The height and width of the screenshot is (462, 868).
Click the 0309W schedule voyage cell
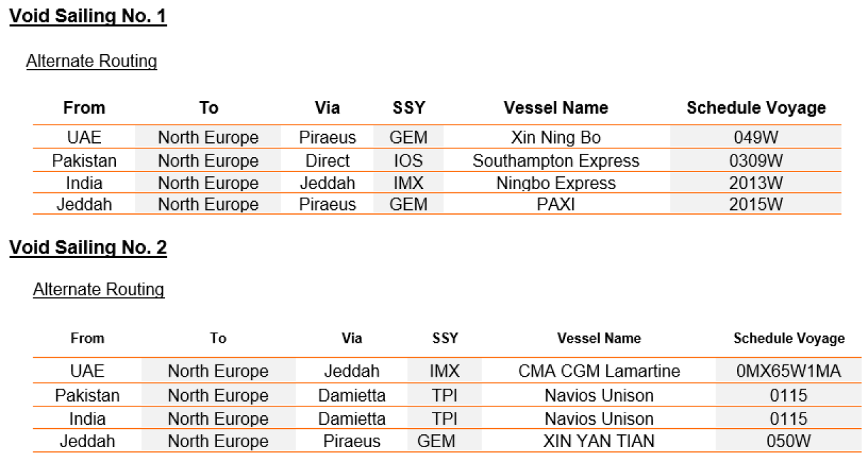coord(756,161)
